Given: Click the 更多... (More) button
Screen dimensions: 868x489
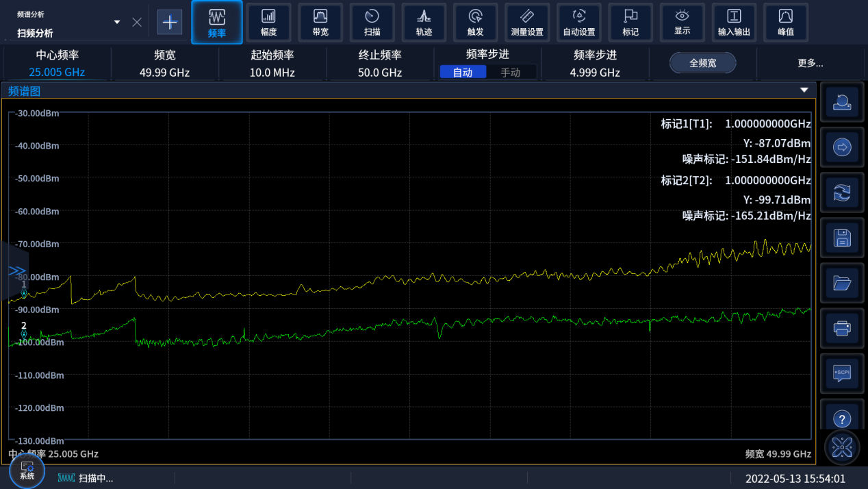Looking at the screenshot, I should click(810, 63).
